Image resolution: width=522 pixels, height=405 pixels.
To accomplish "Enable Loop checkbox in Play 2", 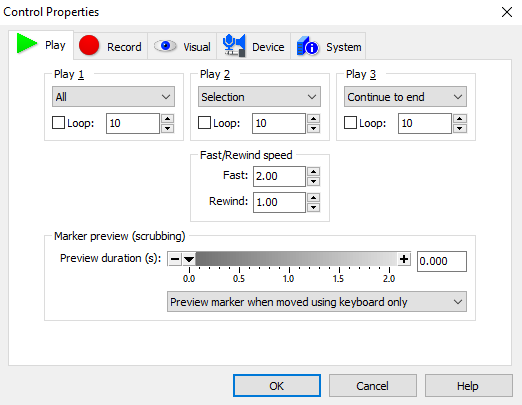I will 204,123.
